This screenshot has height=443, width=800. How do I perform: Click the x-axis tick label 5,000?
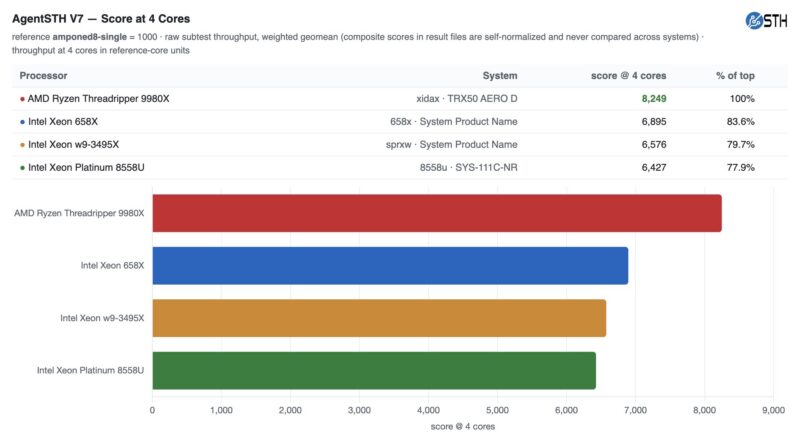tap(497, 410)
